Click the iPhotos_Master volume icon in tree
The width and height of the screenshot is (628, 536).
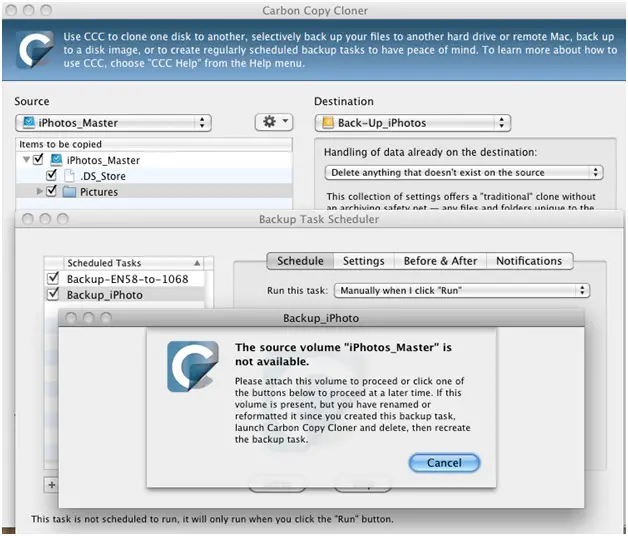click(56, 160)
